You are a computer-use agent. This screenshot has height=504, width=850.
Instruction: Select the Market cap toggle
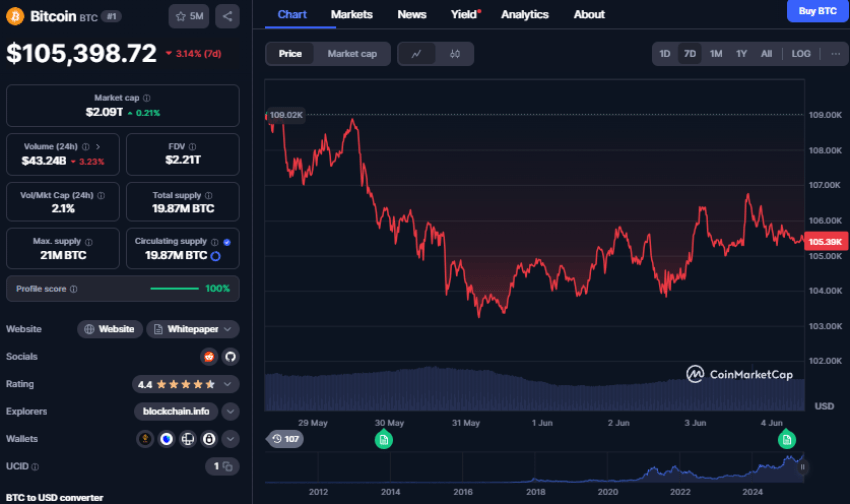(352, 54)
